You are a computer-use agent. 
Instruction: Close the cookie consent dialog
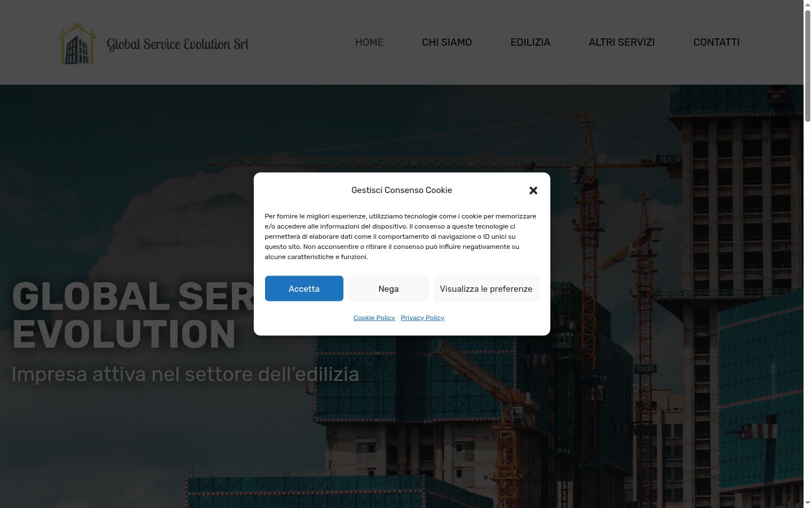point(533,191)
